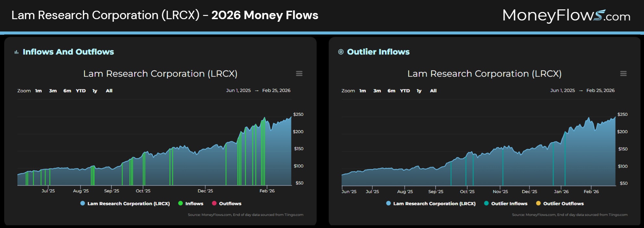Select 6m zoom on right chart

(391, 91)
